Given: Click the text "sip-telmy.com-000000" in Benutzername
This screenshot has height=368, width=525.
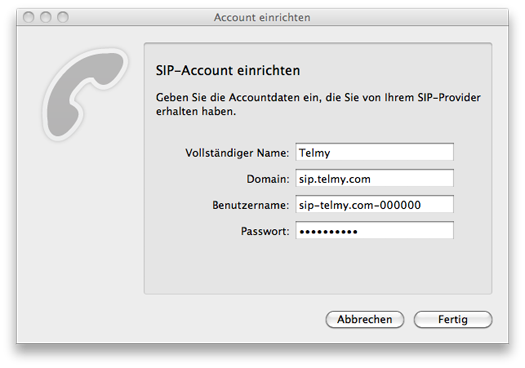Looking at the screenshot, I should pos(360,205).
